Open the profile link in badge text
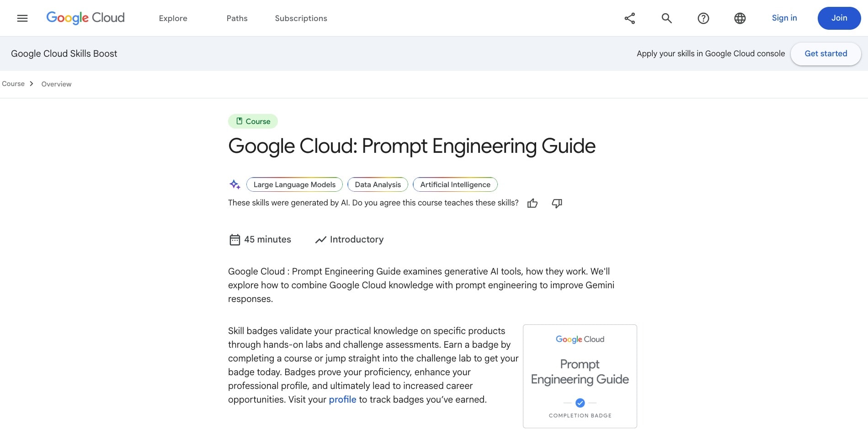This screenshot has height=442, width=868. pyautogui.click(x=342, y=399)
